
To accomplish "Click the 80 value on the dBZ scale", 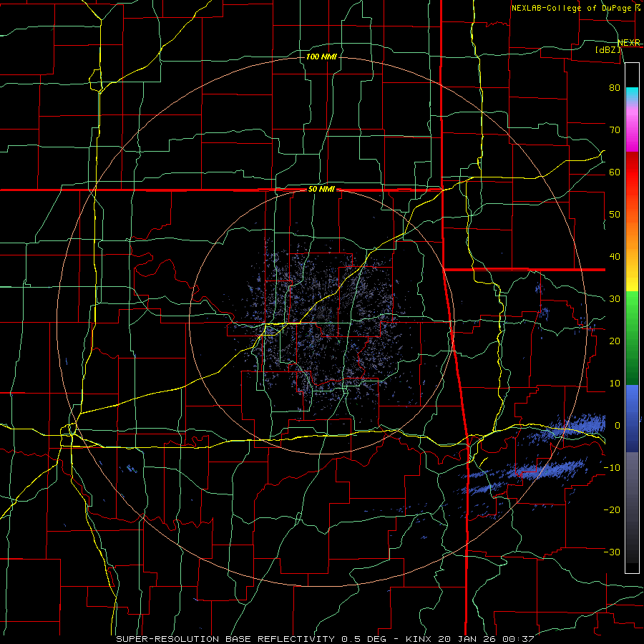I will 615,88.
